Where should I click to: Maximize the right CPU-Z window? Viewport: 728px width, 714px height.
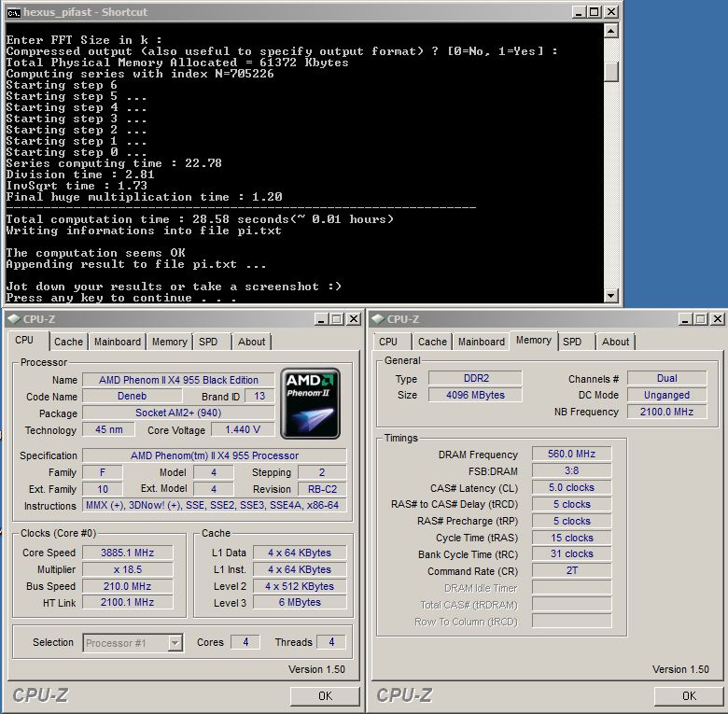701,319
